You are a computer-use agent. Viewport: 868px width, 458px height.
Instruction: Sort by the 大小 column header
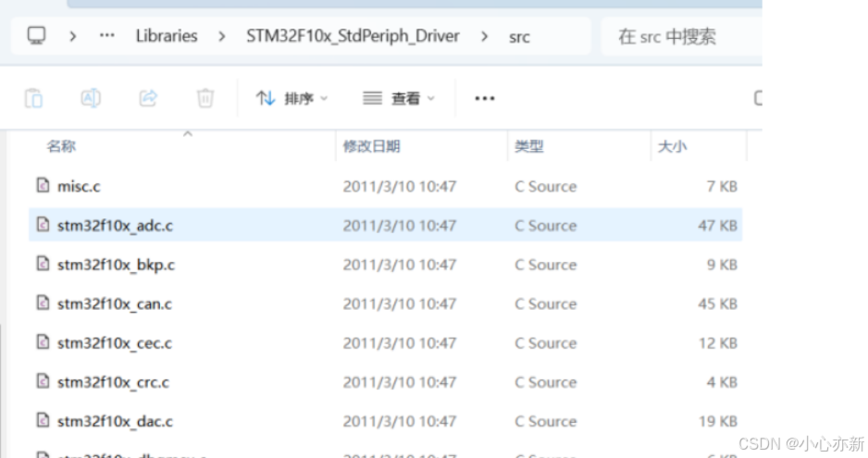[x=672, y=146]
